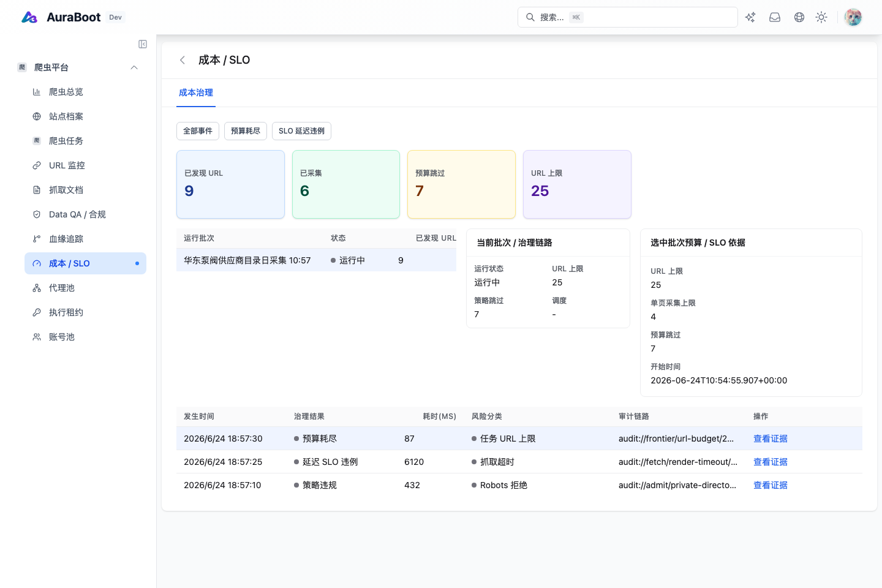
Task: Click the 抓取超时 risk tag
Action: point(493,462)
